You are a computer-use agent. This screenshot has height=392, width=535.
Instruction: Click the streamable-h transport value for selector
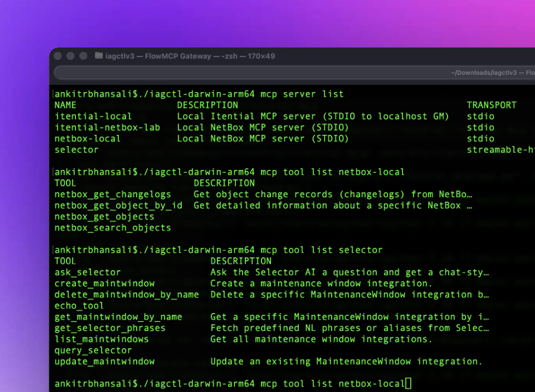(x=499, y=150)
